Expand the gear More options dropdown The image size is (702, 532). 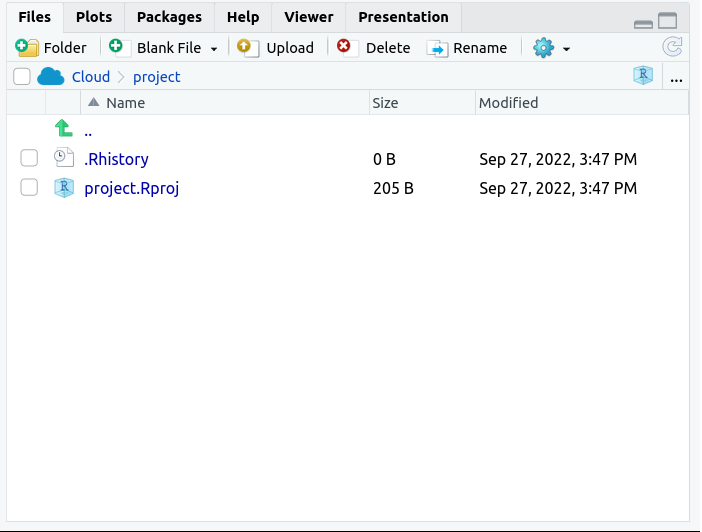point(552,47)
